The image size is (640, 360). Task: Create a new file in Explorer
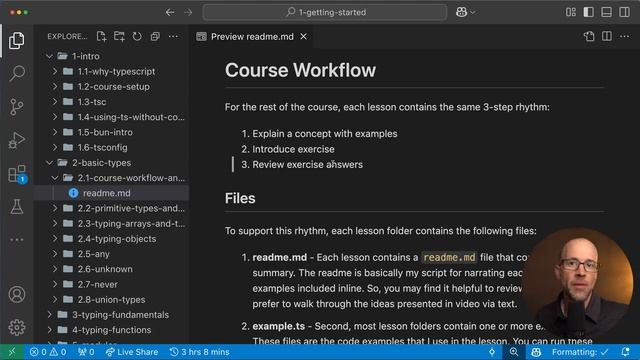coord(101,36)
